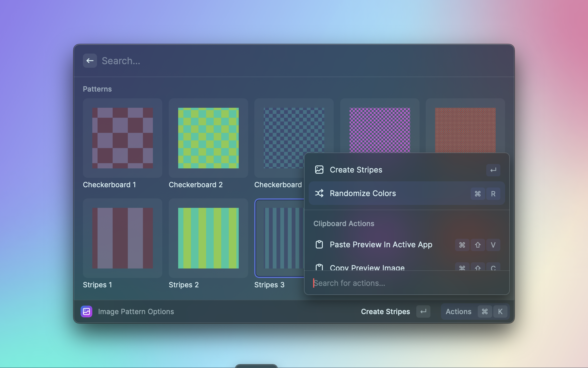Screen dimensions: 588x368
Task: Click the Stripes 1 label
Action: 97,285
